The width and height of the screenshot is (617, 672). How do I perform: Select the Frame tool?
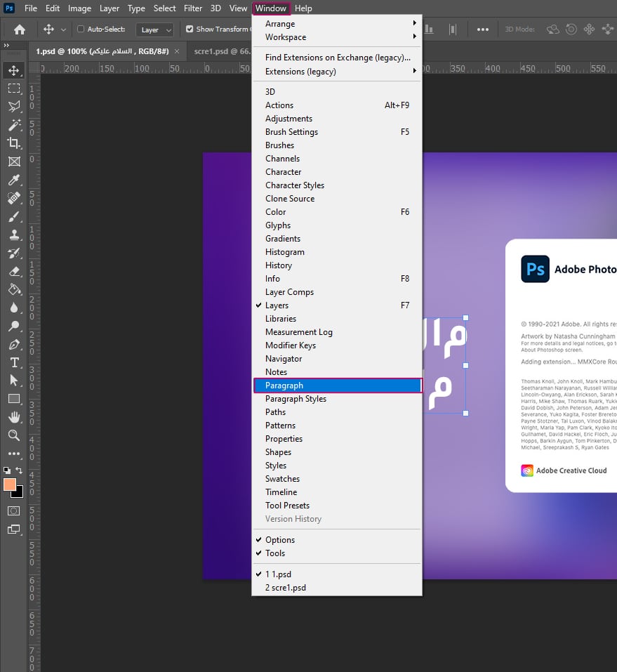click(x=14, y=162)
